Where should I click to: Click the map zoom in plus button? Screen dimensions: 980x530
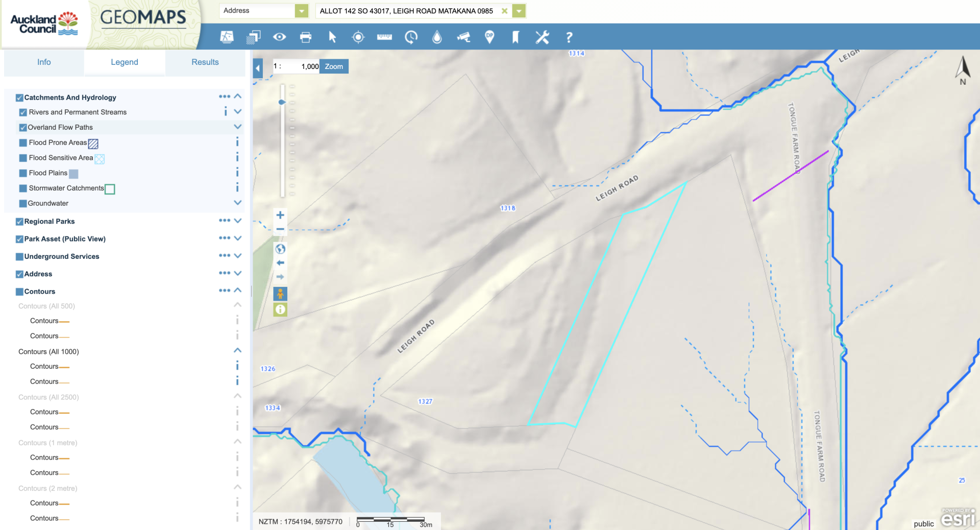click(x=280, y=215)
